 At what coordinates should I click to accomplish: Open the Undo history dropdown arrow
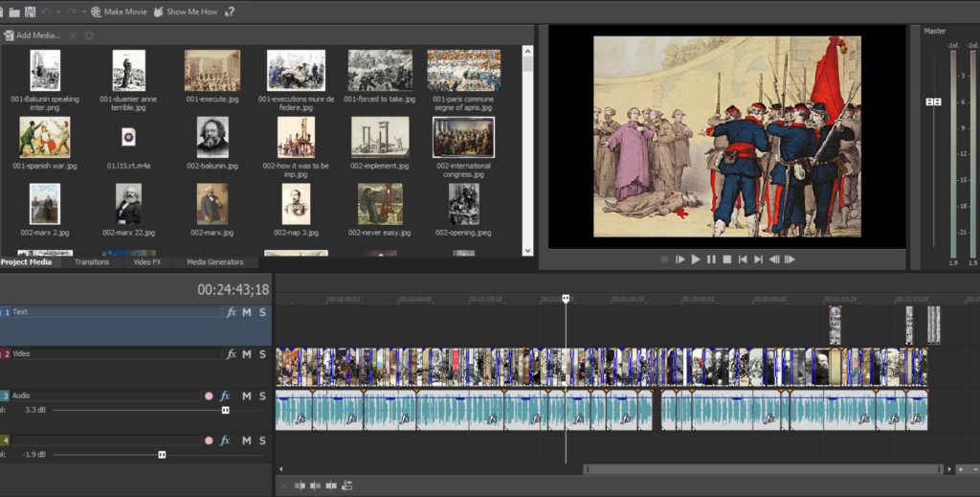click(58, 11)
